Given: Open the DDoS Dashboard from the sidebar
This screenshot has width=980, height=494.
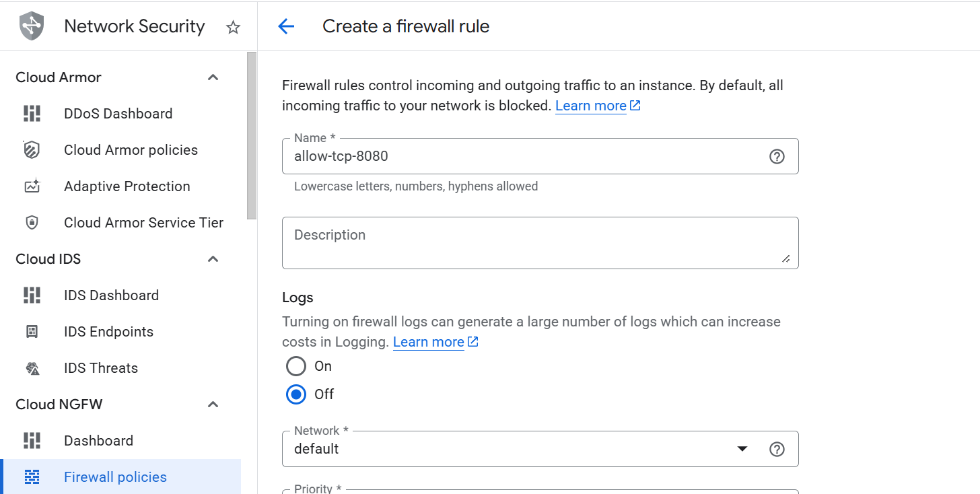Looking at the screenshot, I should click(118, 113).
